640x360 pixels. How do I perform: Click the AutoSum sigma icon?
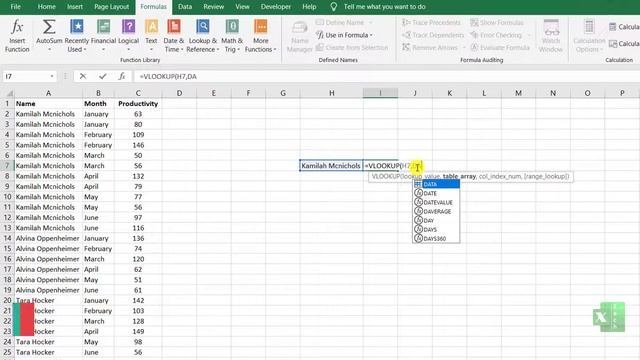pos(49,27)
